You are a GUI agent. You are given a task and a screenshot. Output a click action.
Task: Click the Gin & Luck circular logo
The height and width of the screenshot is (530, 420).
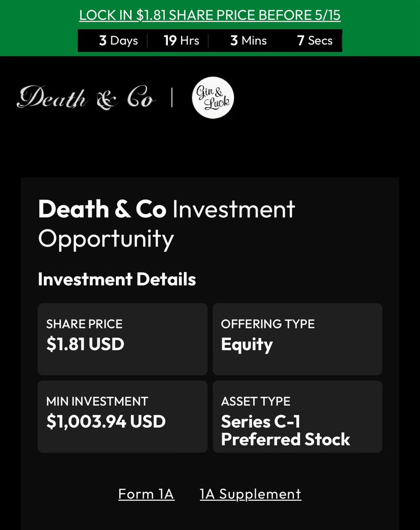click(x=212, y=98)
